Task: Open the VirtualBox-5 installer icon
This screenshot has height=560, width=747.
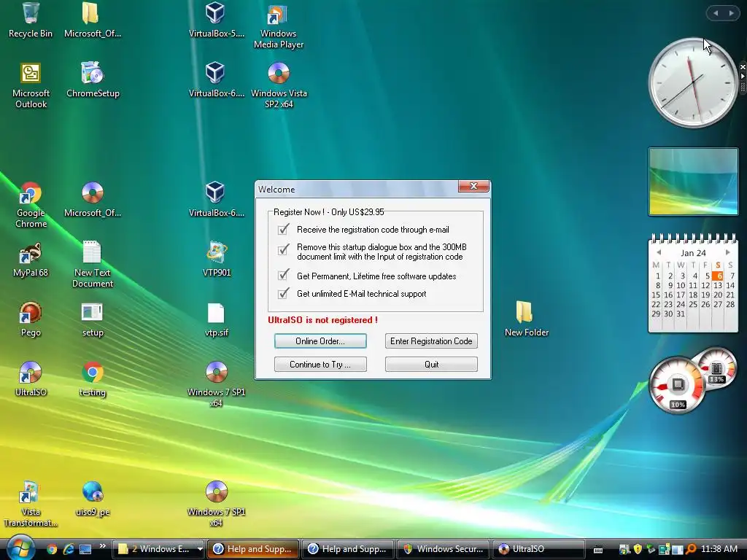Action: pos(216,20)
